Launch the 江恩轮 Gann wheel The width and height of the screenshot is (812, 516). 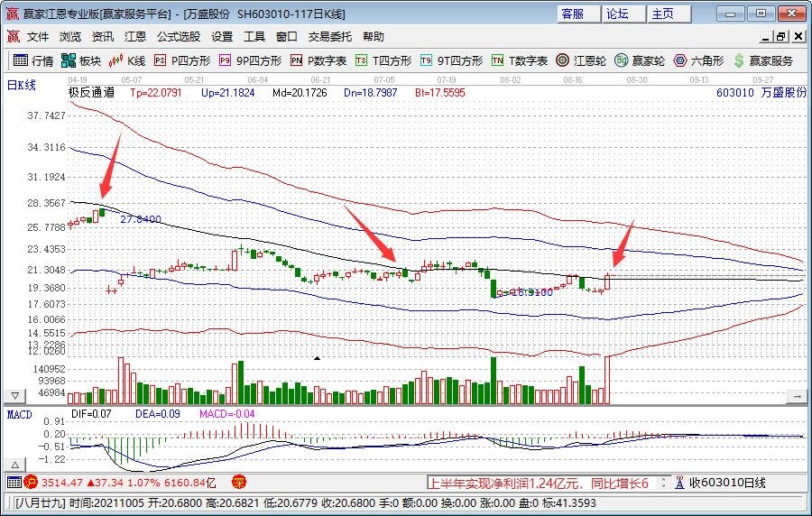coord(580,61)
